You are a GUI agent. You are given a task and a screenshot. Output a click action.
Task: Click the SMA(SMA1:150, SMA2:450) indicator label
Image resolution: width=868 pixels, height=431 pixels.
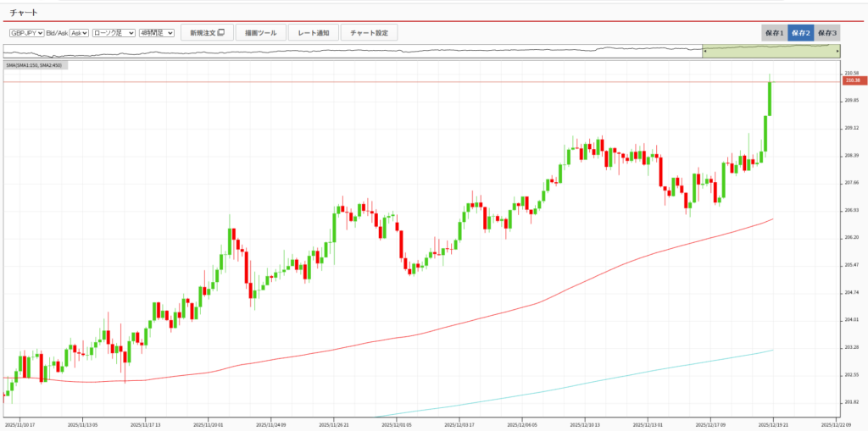[x=36, y=65]
